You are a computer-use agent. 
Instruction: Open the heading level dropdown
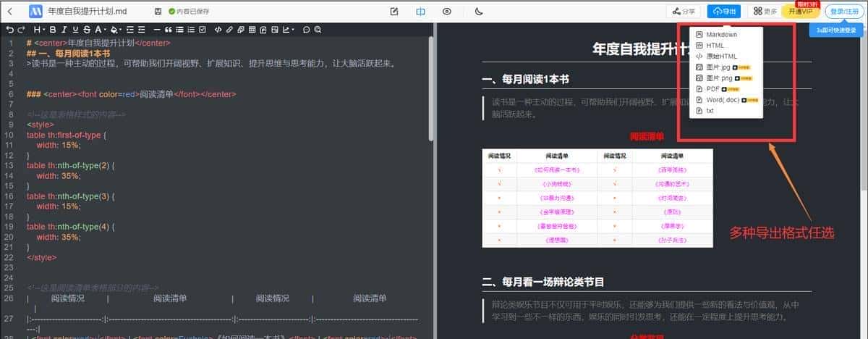(41, 30)
